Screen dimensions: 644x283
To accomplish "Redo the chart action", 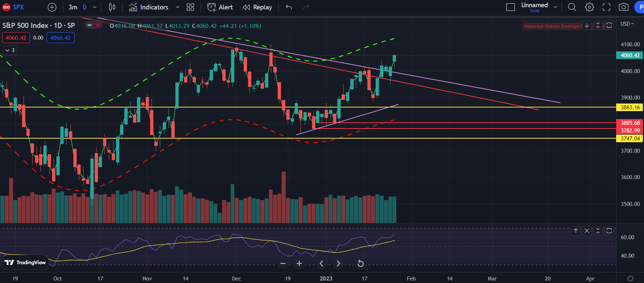I will pos(306,7).
